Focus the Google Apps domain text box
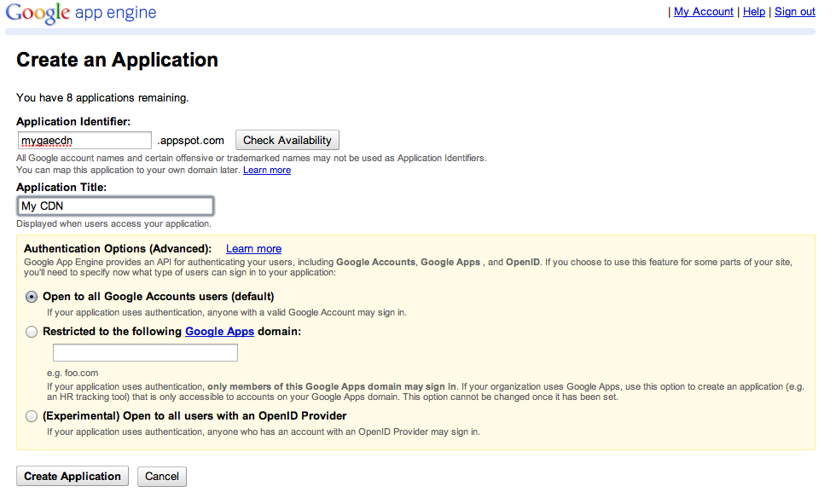Viewport: 836px width, 504px height. point(145,353)
